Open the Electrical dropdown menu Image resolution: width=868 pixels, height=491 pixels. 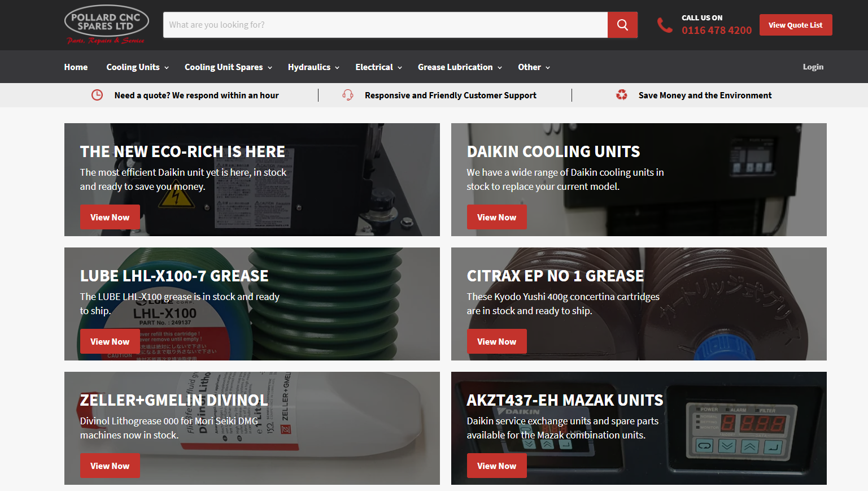click(378, 67)
